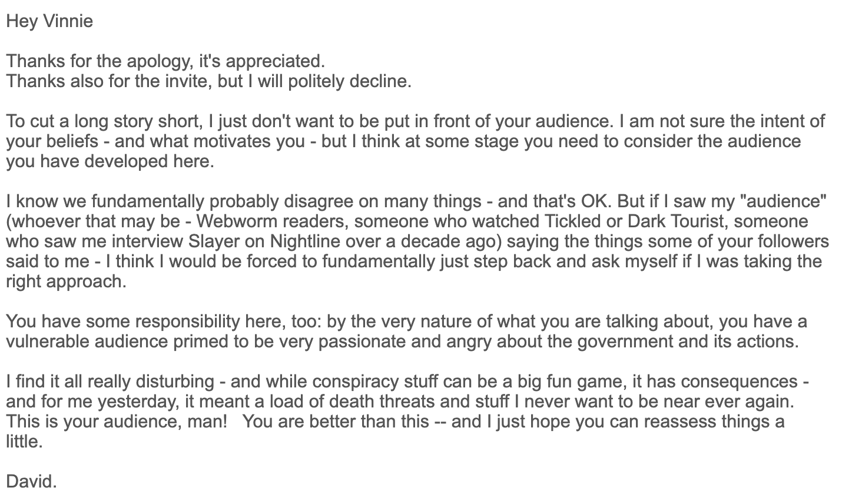Click the greeting 'Hey Vinnie'
The height and width of the screenshot is (504, 862).
49,22
